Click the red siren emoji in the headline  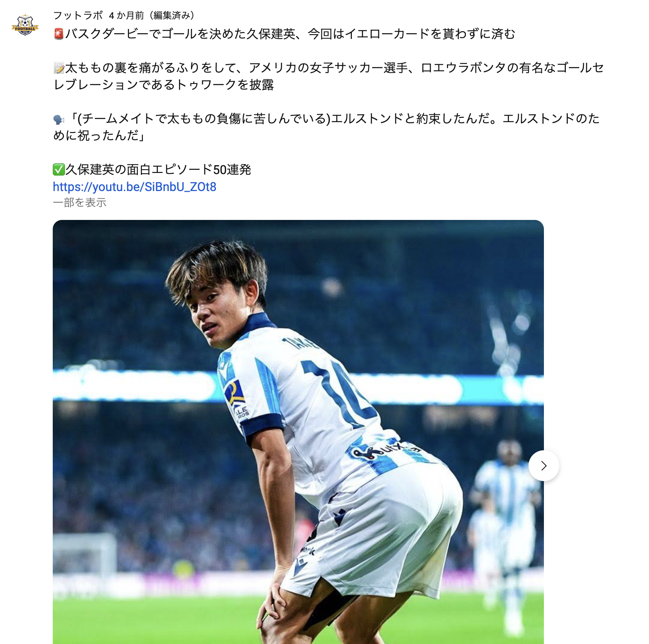click(x=59, y=34)
